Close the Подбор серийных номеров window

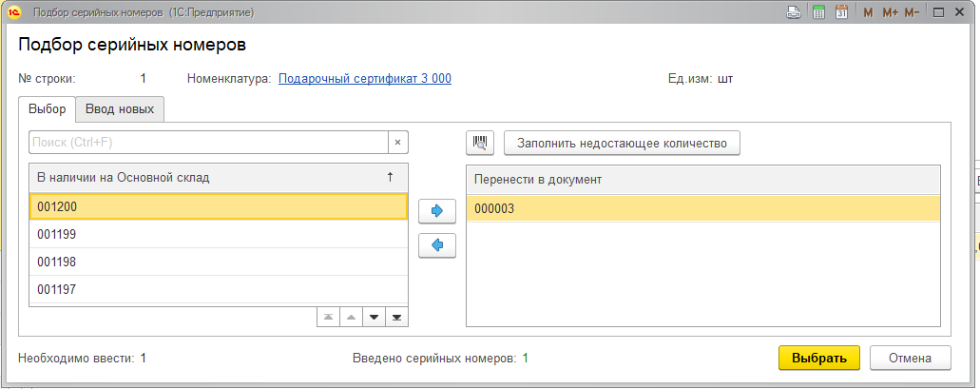(961, 12)
